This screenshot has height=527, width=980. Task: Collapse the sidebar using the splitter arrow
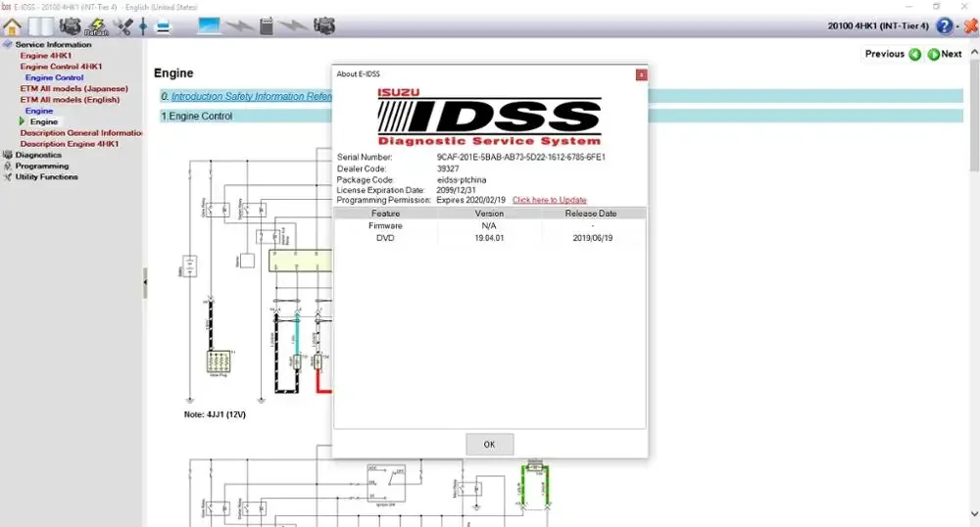pos(145,282)
